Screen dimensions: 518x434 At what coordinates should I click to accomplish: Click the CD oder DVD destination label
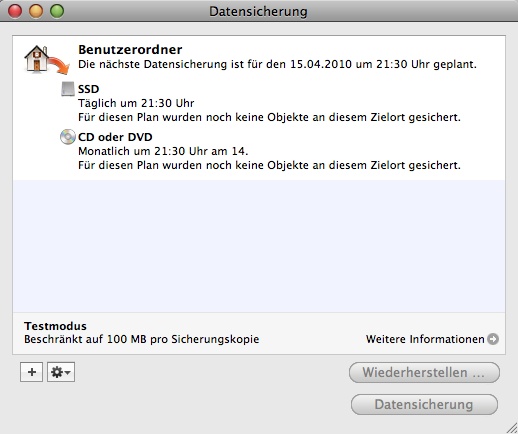coord(115,137)
